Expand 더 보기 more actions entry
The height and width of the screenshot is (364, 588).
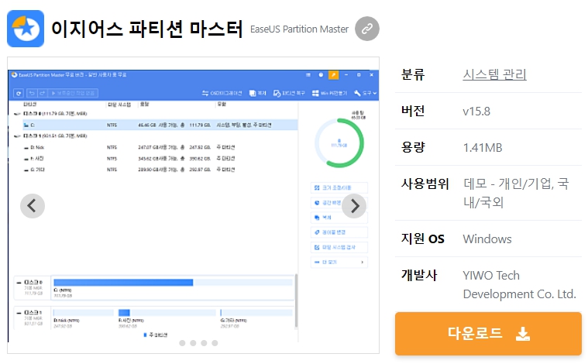(x=339, y=262)
